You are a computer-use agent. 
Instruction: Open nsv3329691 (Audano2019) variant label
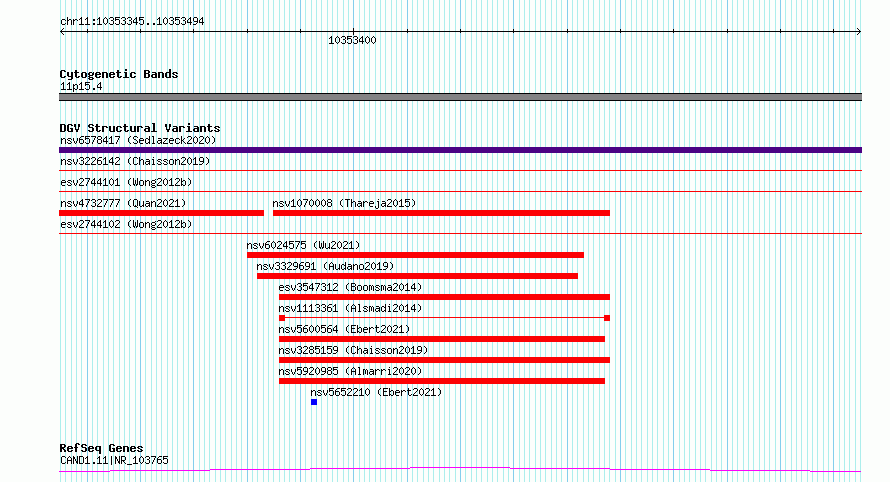point(325,266)
